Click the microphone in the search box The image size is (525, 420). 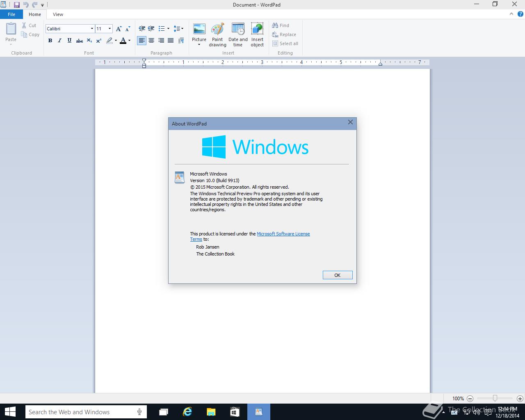pos(139,412)
